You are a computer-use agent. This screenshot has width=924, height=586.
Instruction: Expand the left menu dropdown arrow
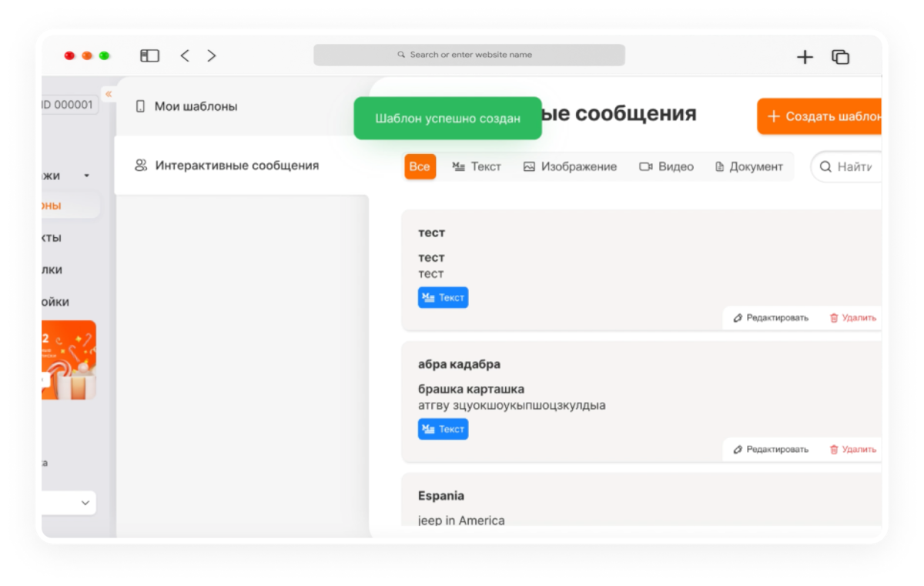[x=86, y=176]
